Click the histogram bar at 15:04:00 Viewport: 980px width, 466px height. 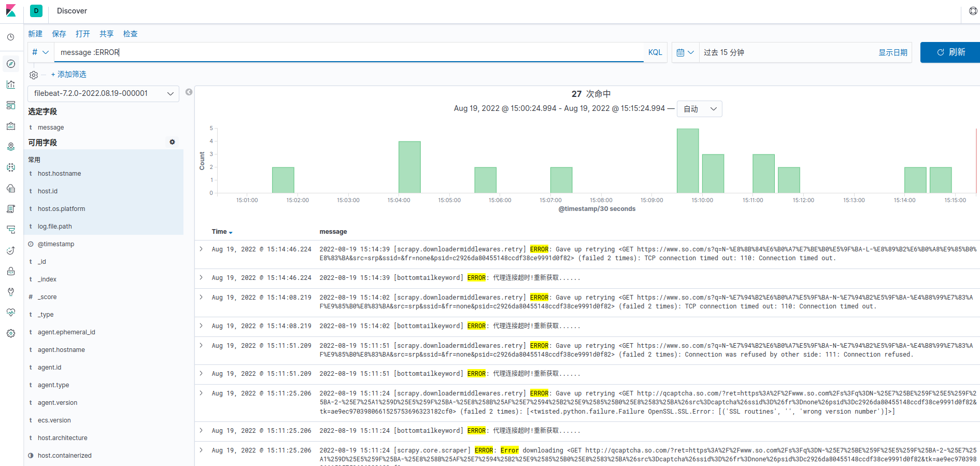tap(409, 167)
